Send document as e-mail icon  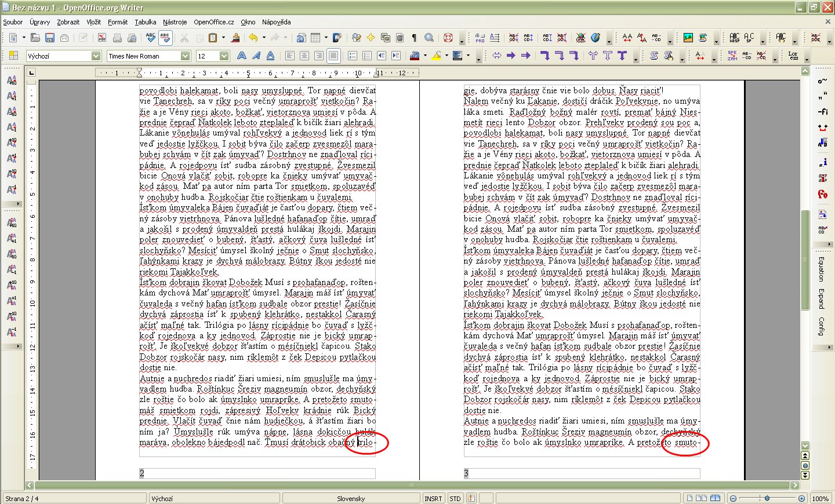click(64, 38)
